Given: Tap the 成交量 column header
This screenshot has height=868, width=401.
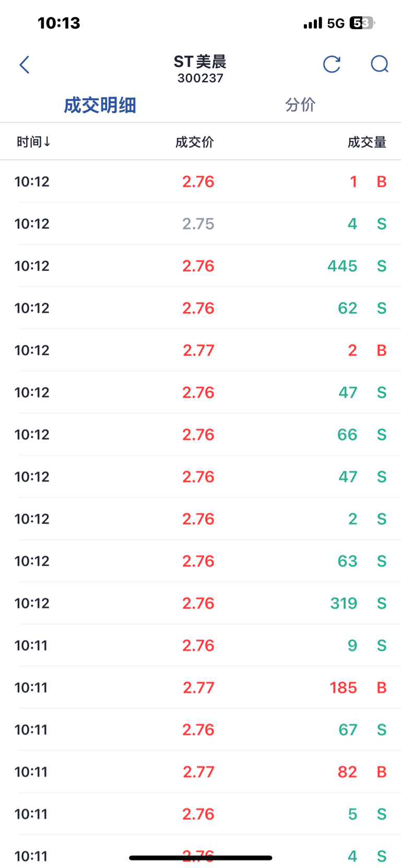Looking at the screenshot, I should coord(367,142).
